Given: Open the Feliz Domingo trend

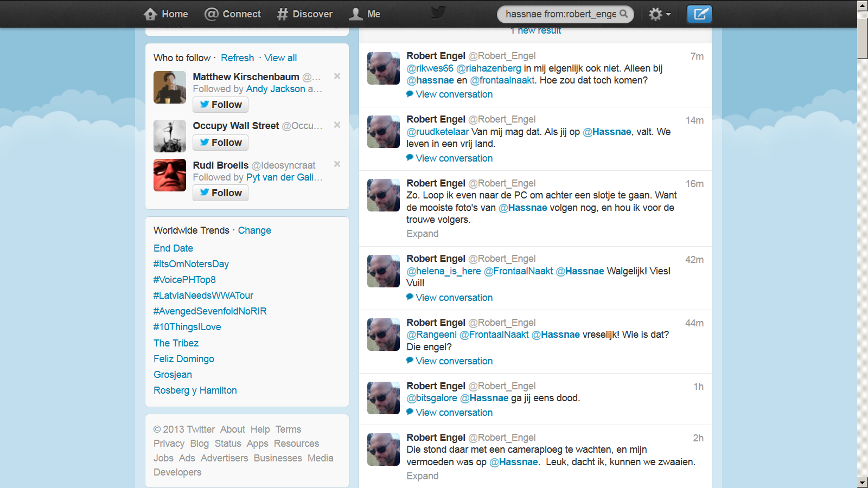Looking at the screenshot, I should (184, 359).
